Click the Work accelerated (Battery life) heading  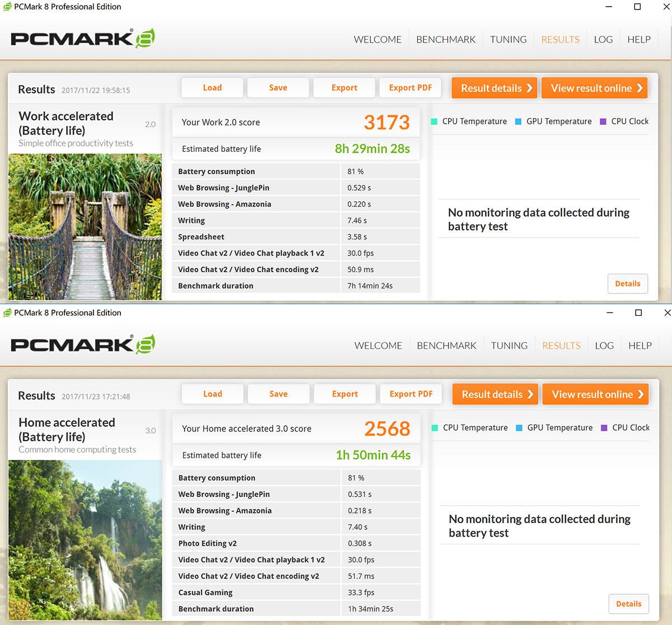pos(66,123)
